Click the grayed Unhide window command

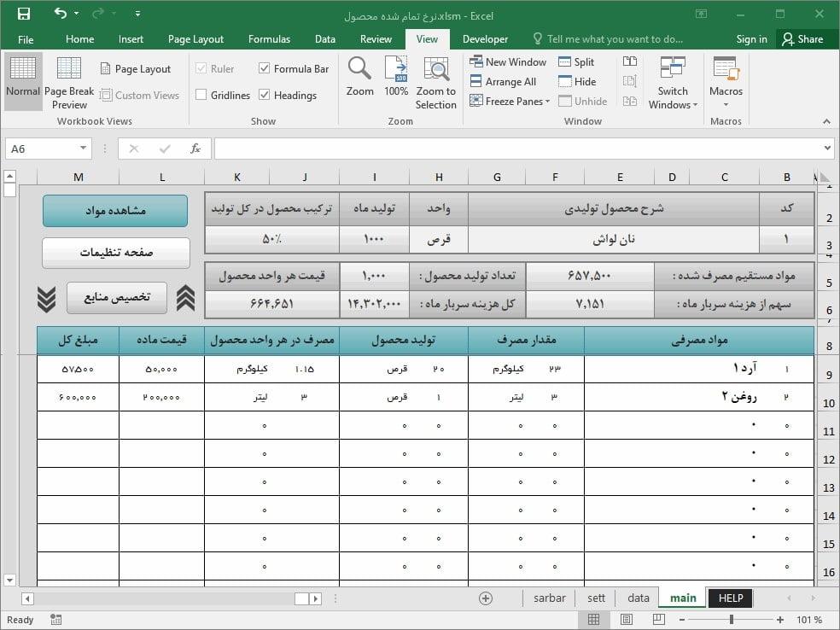(x=582, y=102)
